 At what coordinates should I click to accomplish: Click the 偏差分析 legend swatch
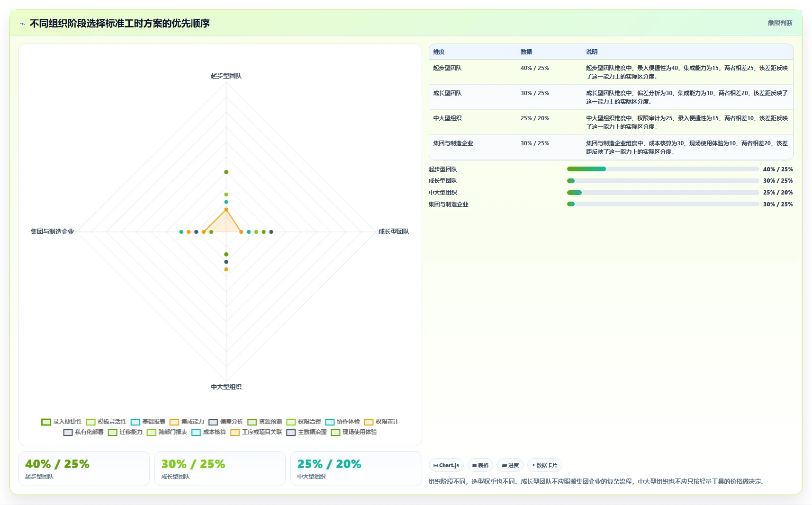(213, 422)
